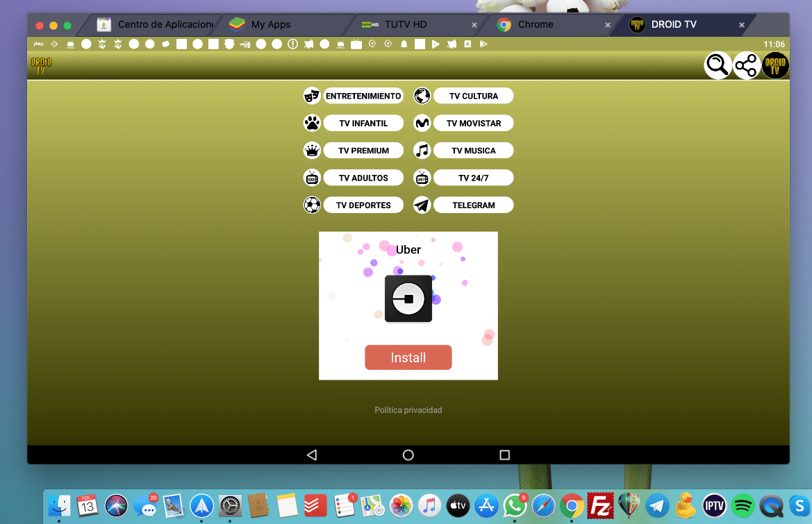
Task: Click the soccer ball icon for sports
Action: [312, 205]
